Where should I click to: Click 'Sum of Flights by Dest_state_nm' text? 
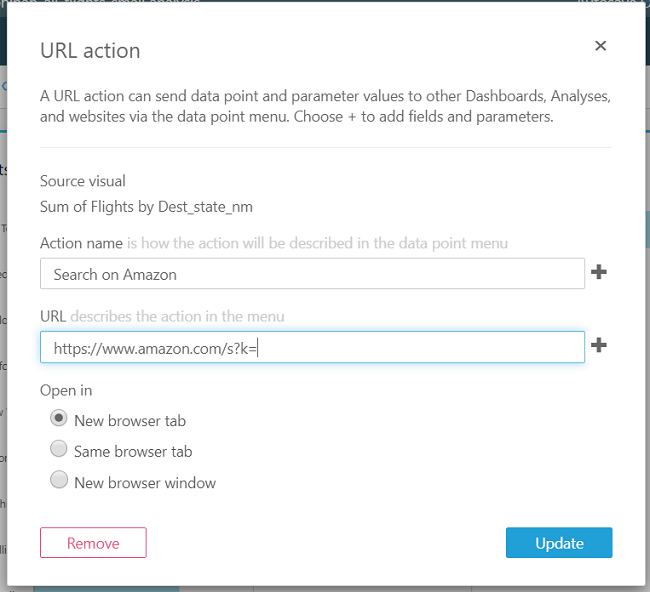pos(146,207)
